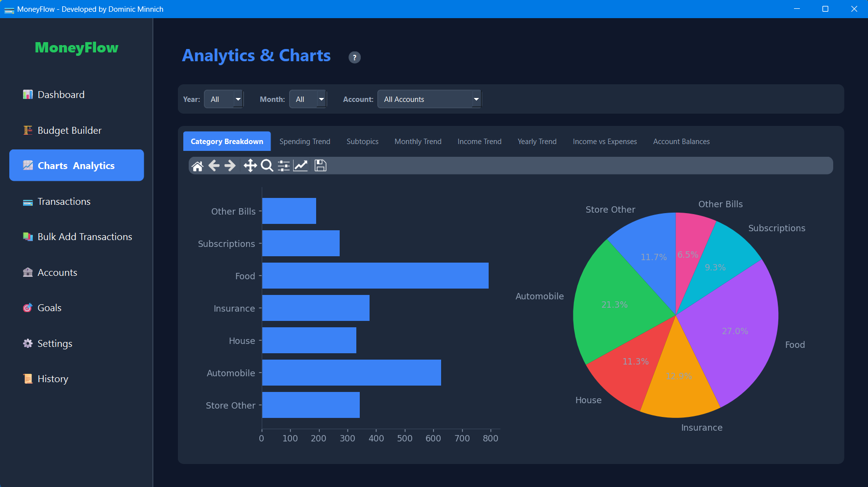This screenshot has height=487, width=868.
Task: Toggle the Zoom magnifier tool
Action: pos(267,166)
